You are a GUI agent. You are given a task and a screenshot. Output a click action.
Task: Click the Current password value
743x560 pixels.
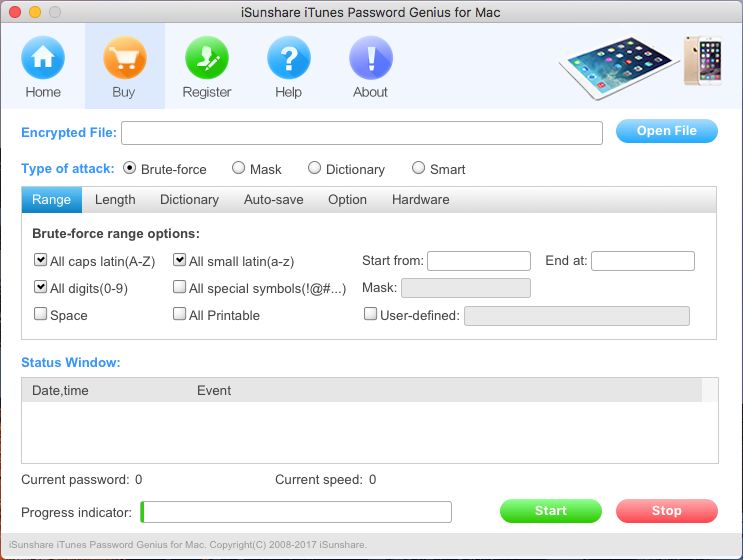[x=138, y=479]
